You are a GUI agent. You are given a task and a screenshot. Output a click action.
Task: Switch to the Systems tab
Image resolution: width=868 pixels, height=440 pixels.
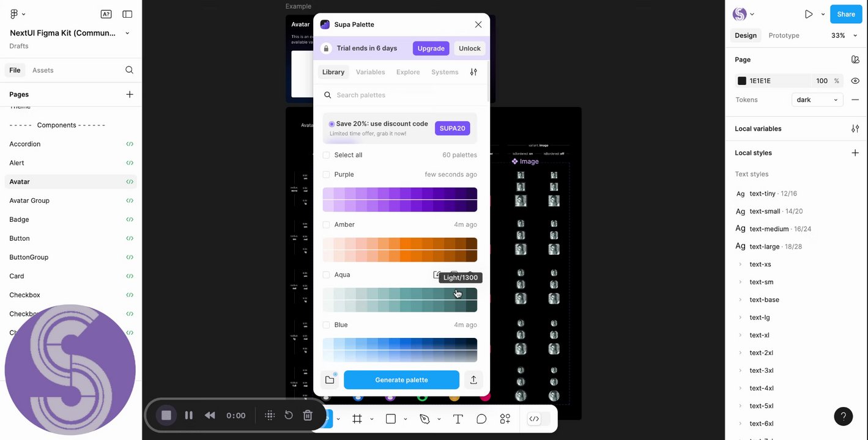(445, 72)
